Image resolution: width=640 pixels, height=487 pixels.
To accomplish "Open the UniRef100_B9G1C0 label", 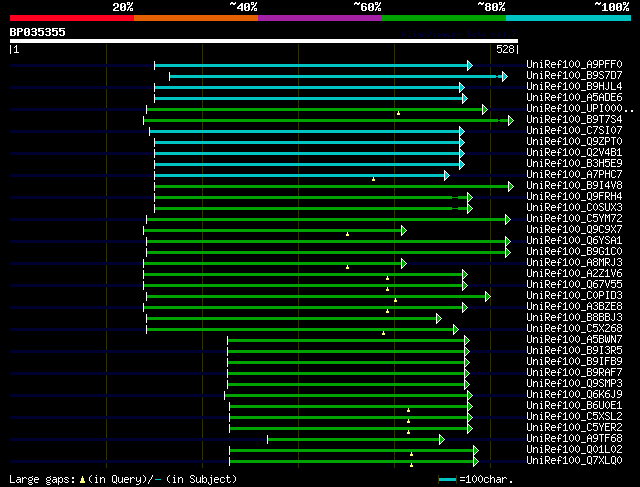I will tap(574, 252).
